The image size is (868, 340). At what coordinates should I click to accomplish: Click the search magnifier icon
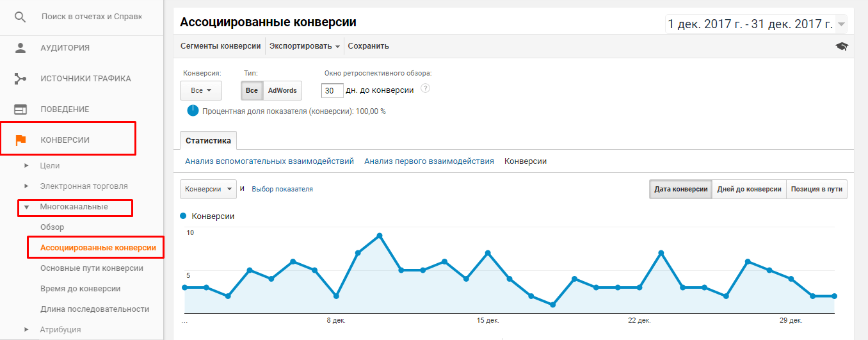tap(20, 17)
